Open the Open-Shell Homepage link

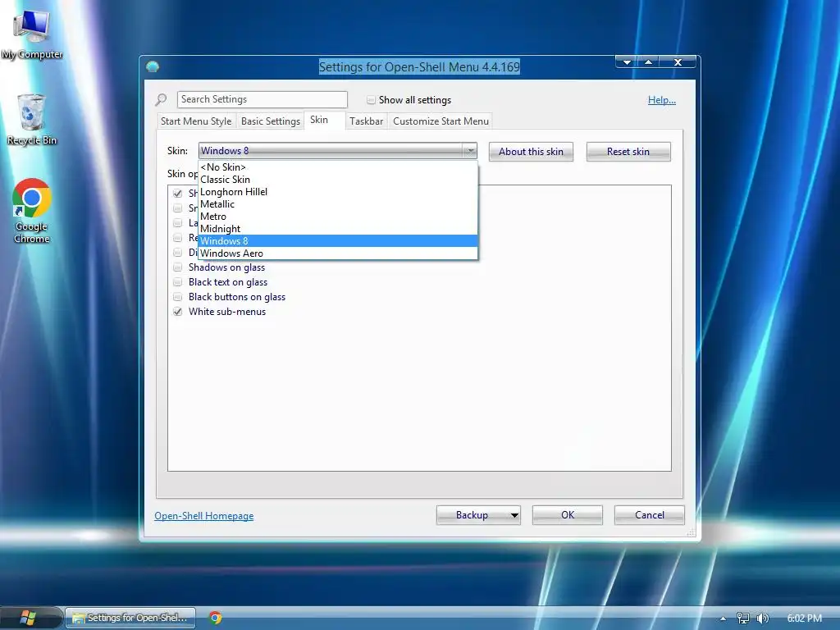point(204,516)
